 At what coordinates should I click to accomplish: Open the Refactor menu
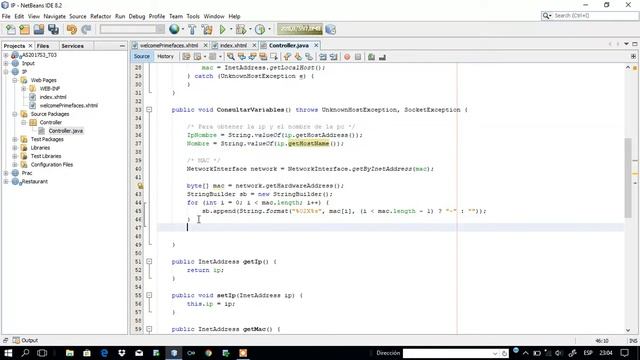pyautogui.click(x=101, y=16)
